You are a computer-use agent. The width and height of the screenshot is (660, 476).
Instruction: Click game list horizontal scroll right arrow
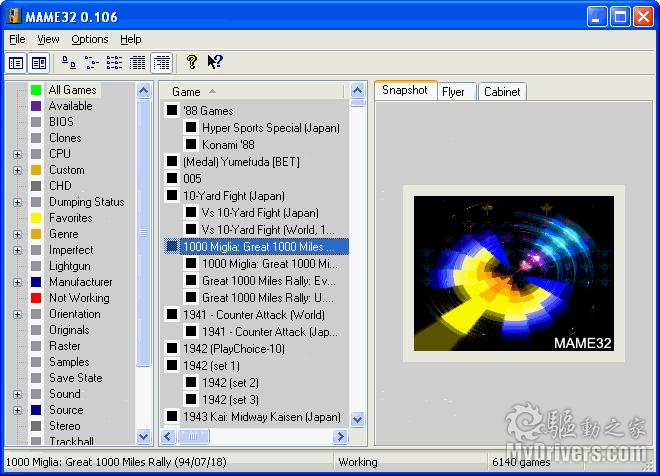point(340,436)
